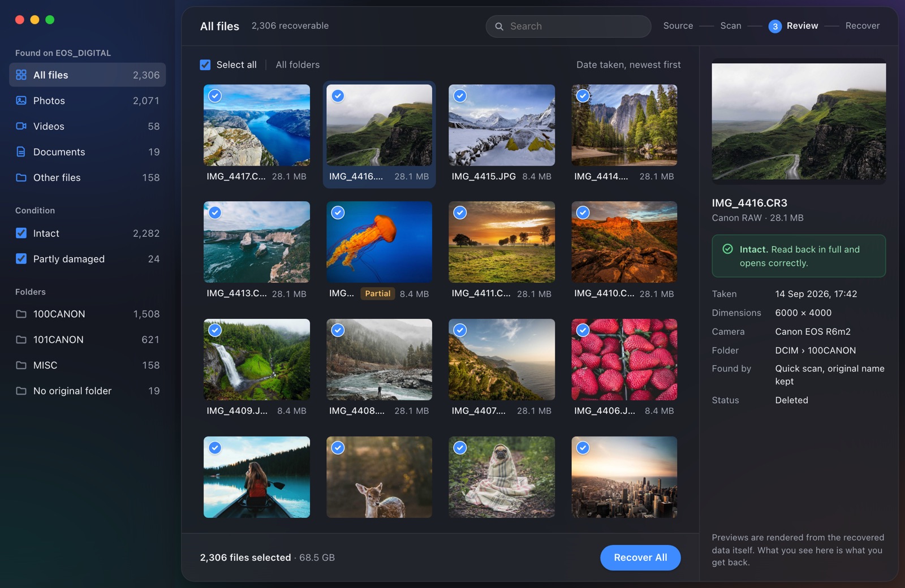Show the Photos category
The height and width of the screenshot is (588, 905).
(x=88, y=101)
